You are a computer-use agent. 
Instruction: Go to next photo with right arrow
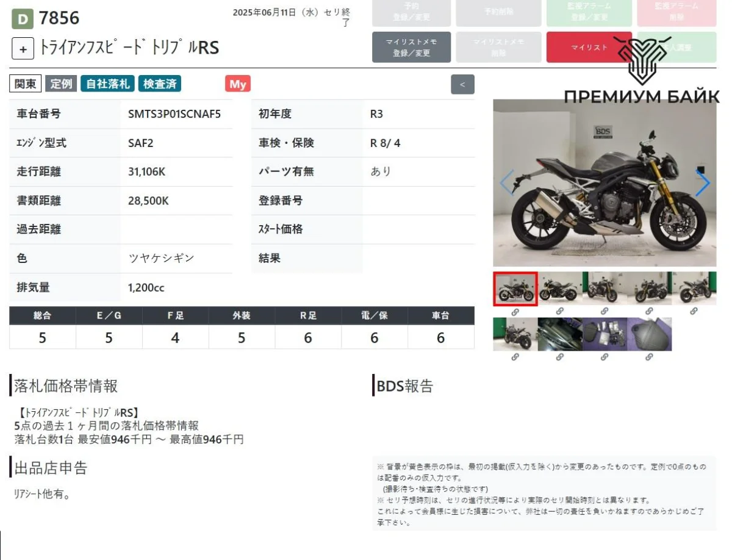(x=703, y=183)
